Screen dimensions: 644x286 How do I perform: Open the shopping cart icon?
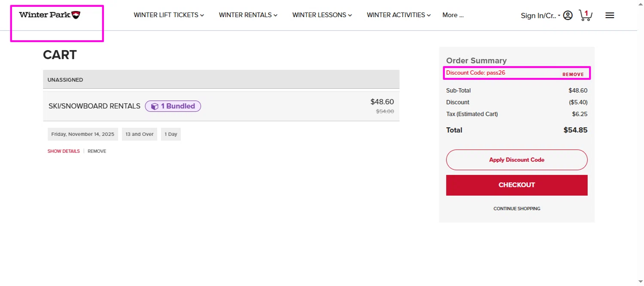click(586, 15)
